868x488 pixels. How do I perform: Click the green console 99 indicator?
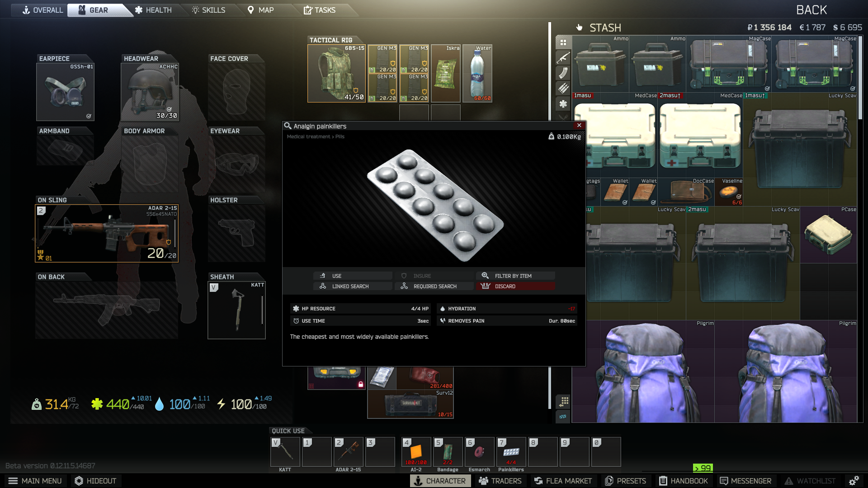tap(703, 468)
